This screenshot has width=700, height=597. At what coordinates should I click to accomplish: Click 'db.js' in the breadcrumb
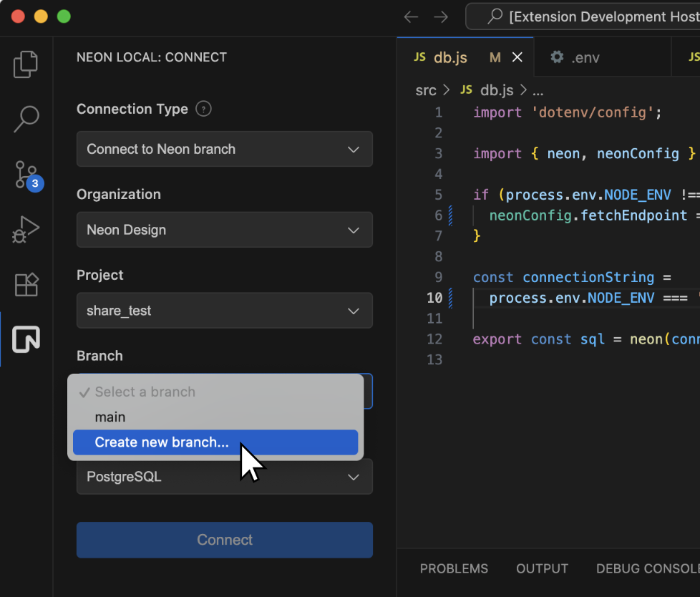497,91
